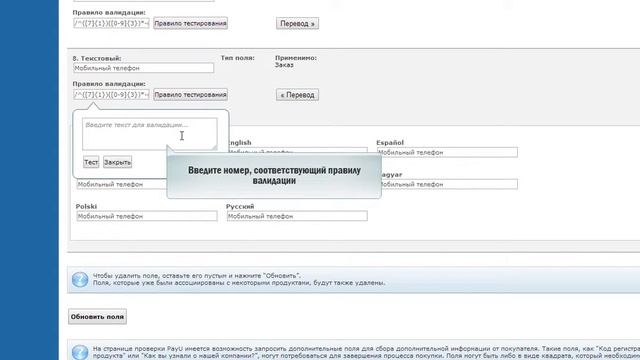The height and width of the screenshot is (360, 640).
Task: Click the tooltip Введите номер hint
Action: point(274,176)
